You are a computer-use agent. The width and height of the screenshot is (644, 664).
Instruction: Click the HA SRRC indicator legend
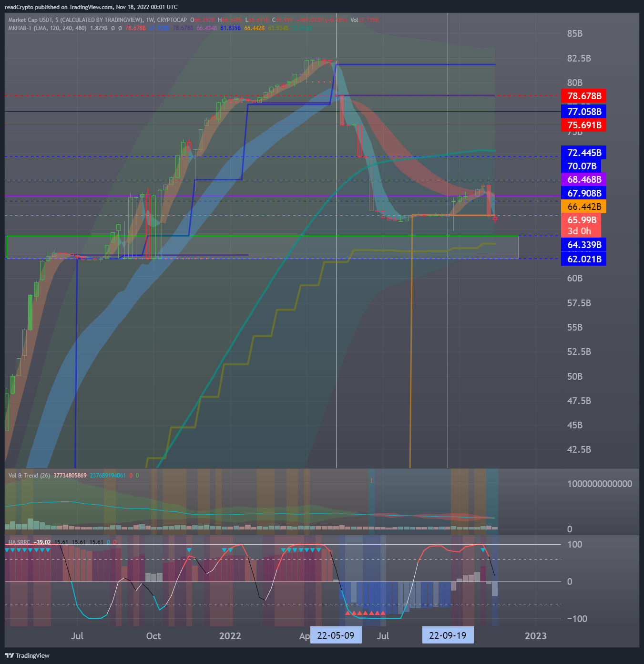[19, 542]
